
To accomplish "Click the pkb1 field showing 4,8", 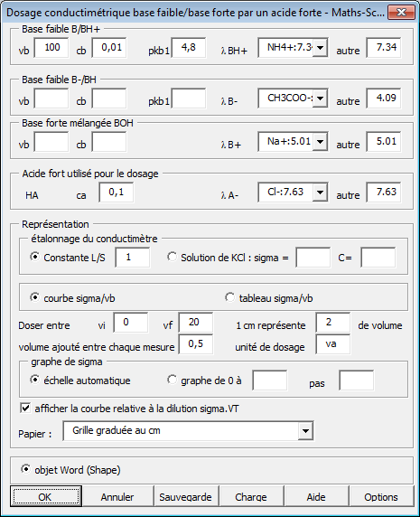I will (x=189, y=48).
